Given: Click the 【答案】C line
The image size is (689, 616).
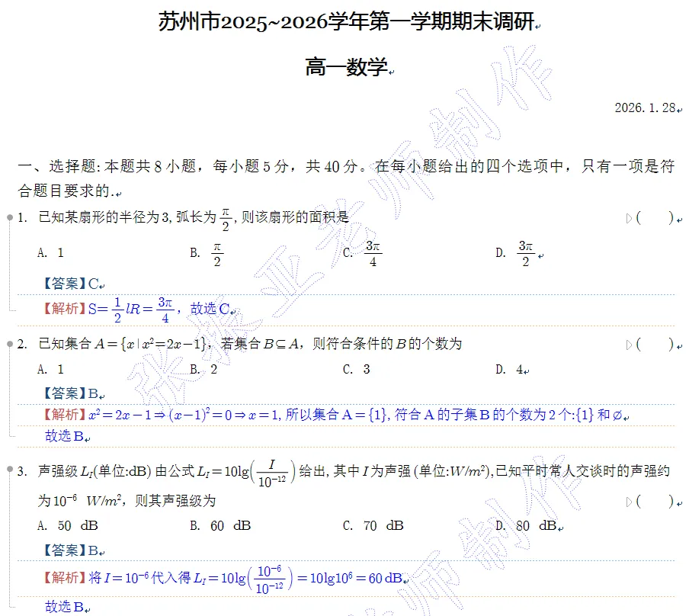Looking at the screenshot, I should (72, 284).
